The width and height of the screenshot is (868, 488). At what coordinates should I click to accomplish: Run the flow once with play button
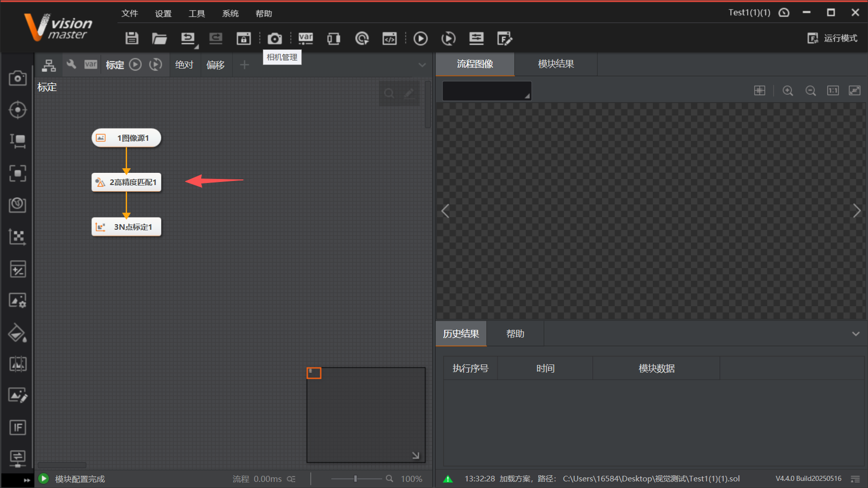420,39
